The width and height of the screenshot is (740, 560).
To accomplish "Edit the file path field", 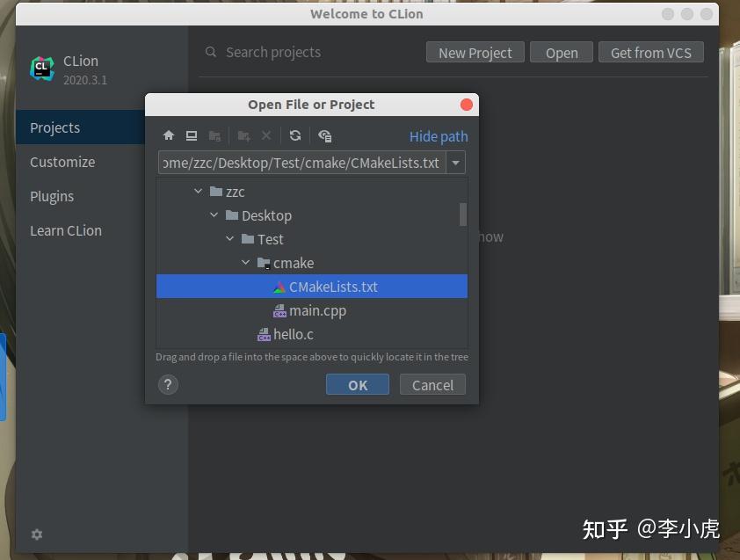I will (x=302, y=163).
